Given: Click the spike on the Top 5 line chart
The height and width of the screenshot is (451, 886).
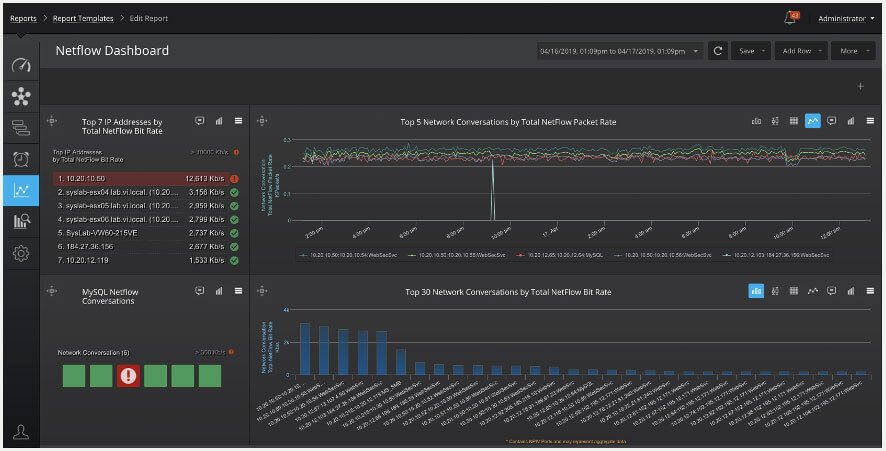Looking at the screenshot, I should pos(492,189).
